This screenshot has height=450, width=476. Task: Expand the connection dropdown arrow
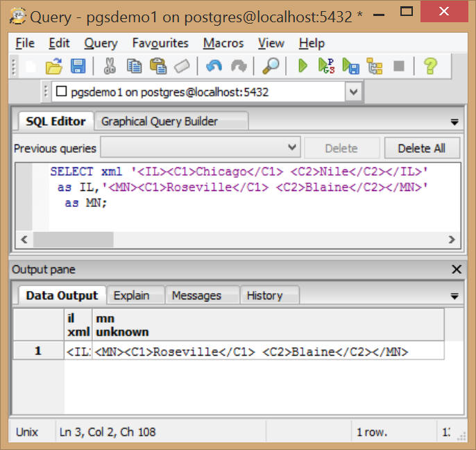(353, 92)
